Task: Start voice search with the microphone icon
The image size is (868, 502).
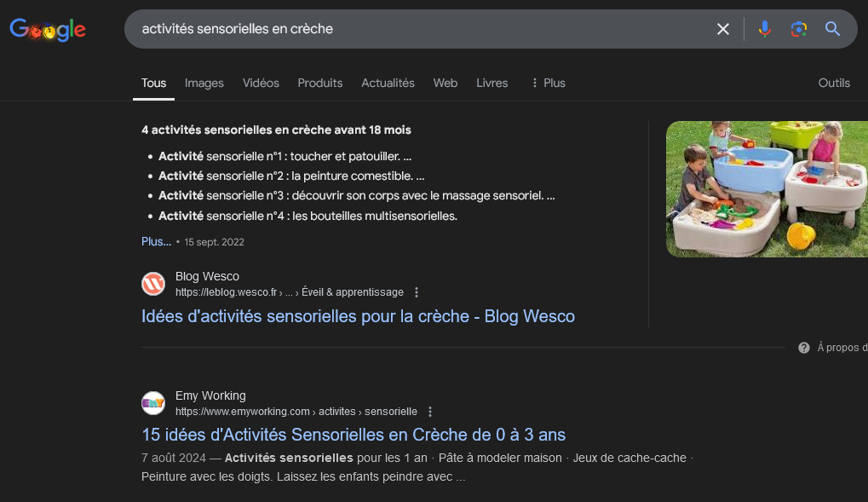Action: tap(764, 29)
